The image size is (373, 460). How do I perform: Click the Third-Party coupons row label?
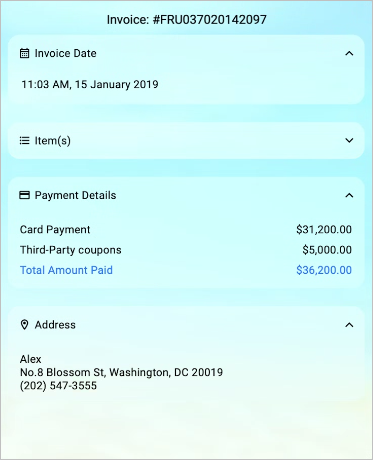click(71, 250)
